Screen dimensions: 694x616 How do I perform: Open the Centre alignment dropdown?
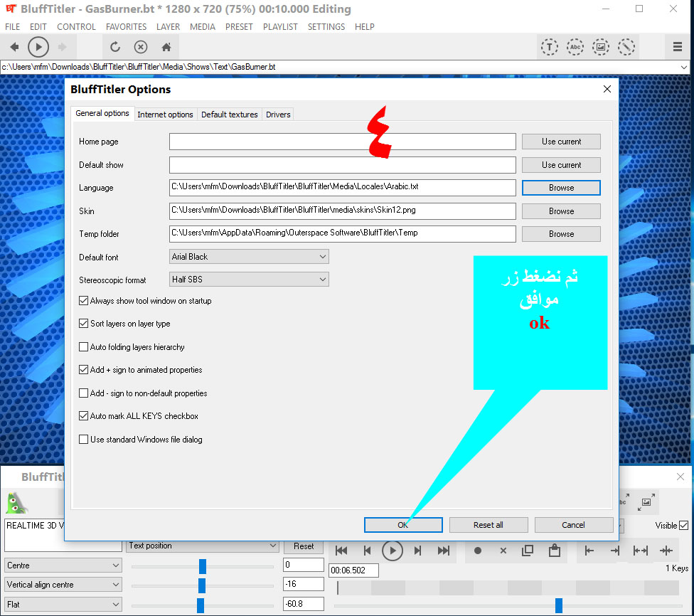(x=63, y=565)
